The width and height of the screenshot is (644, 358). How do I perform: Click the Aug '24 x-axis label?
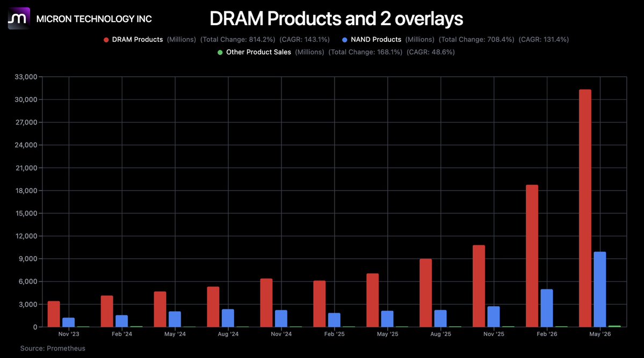tap(228, 334)
